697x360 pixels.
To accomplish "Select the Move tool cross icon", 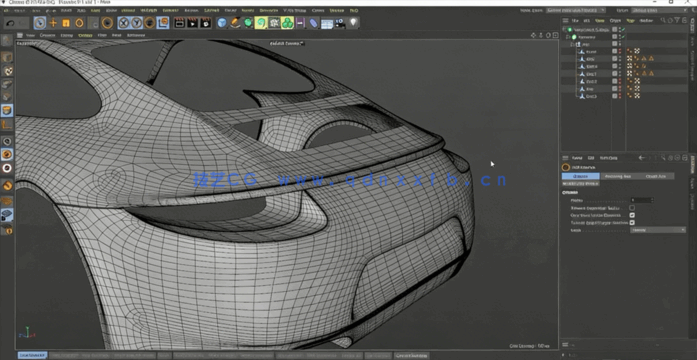I will point(53,23).
